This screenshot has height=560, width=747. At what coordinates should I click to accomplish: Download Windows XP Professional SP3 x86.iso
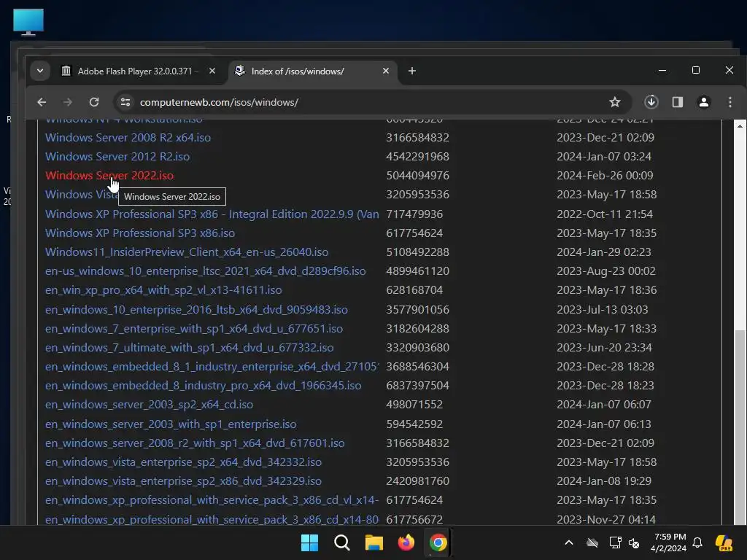[139, 233]
